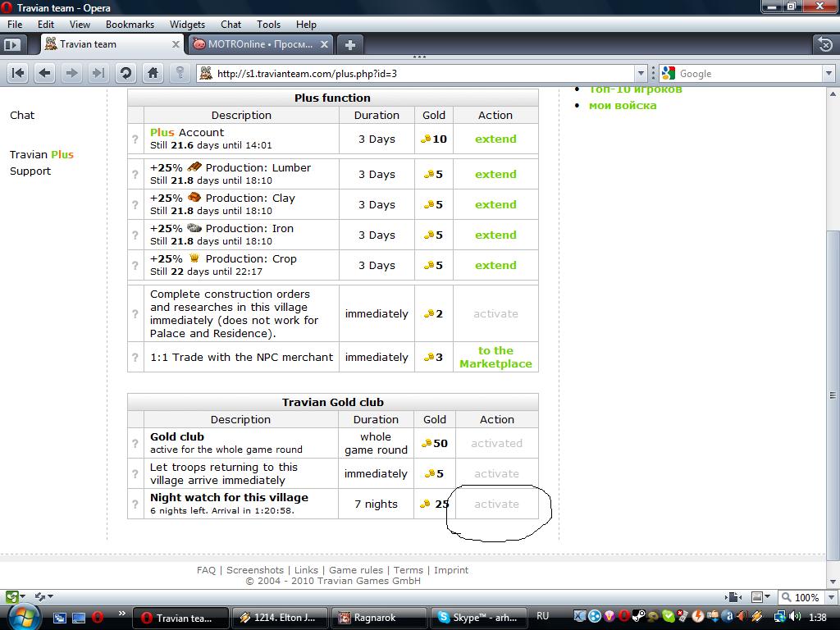This screenshot has height=630, width=840.
Task: Extend the Clay production bonus
Action: pyautogui.click(x=495, y=205)
